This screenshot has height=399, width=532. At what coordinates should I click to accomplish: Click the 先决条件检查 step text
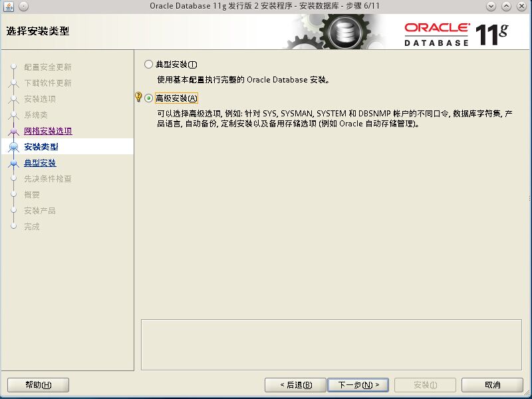48,179
